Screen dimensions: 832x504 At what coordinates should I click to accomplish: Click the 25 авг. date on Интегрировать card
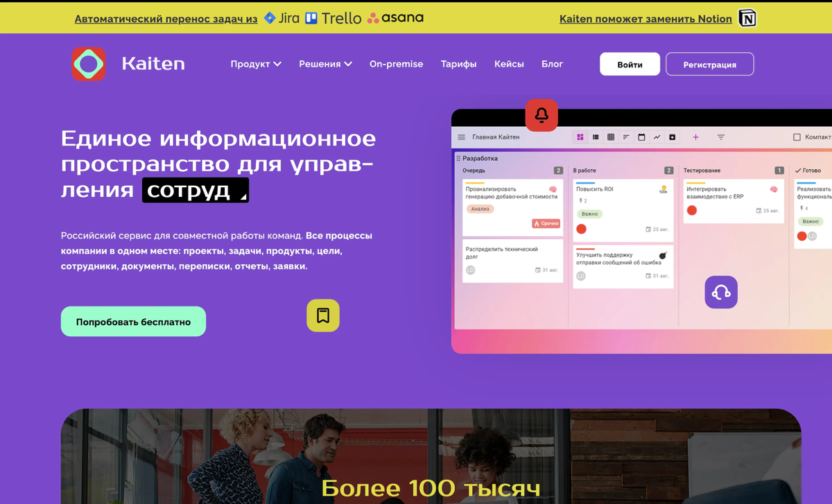(x=768, y=210)
